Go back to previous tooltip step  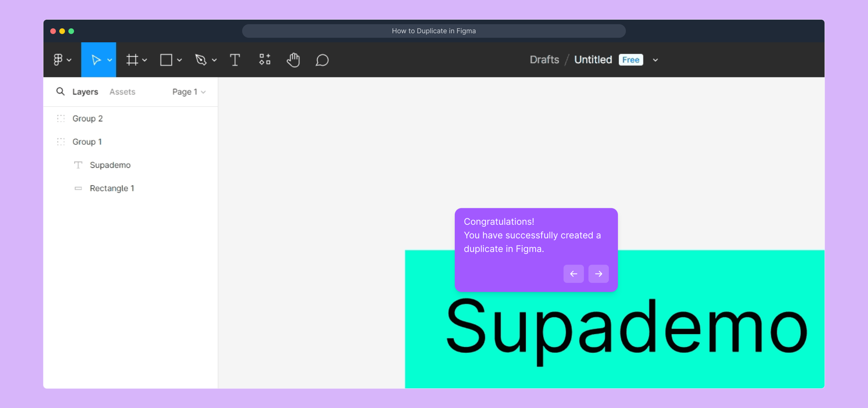[x=573, y=274]
